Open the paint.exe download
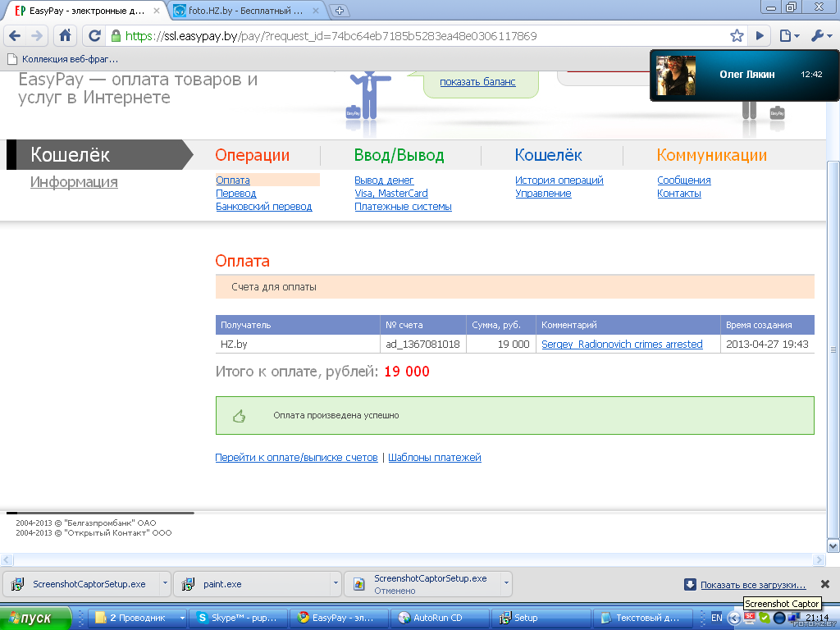Viewport: 840px width, 630px height. click(252, 584)
